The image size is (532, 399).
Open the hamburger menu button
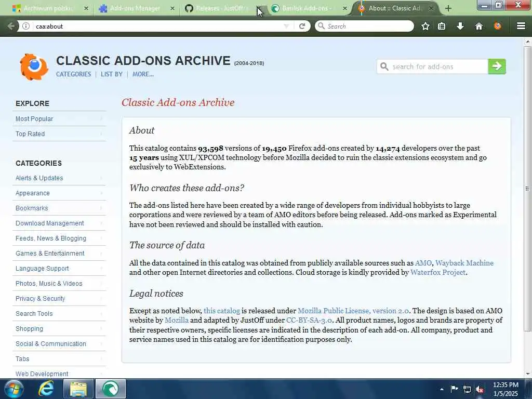pyautogui.click(x=521, y=26)
